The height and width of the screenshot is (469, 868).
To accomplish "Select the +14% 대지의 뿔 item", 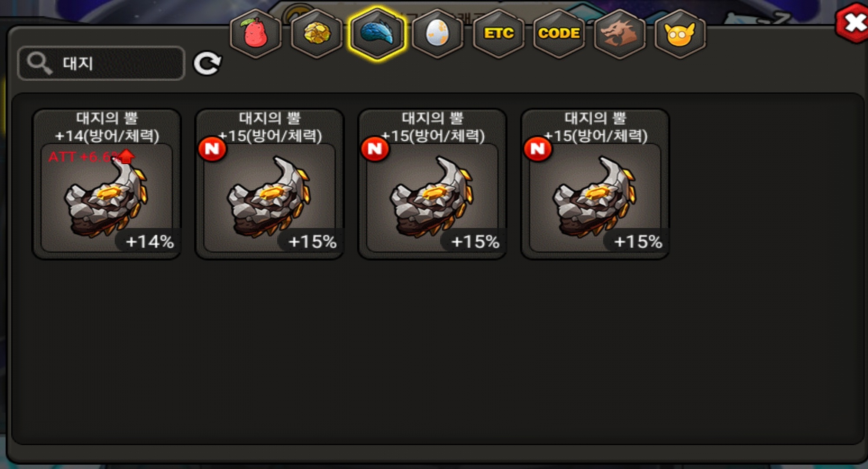I will pyautogui.click(x=107, y=184).
